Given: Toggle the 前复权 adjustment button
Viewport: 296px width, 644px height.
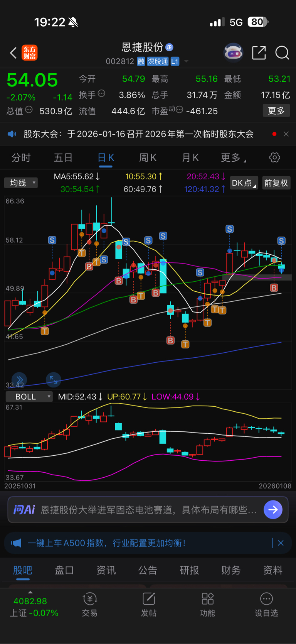Looking at the screenshot, I should click(276, 183).
